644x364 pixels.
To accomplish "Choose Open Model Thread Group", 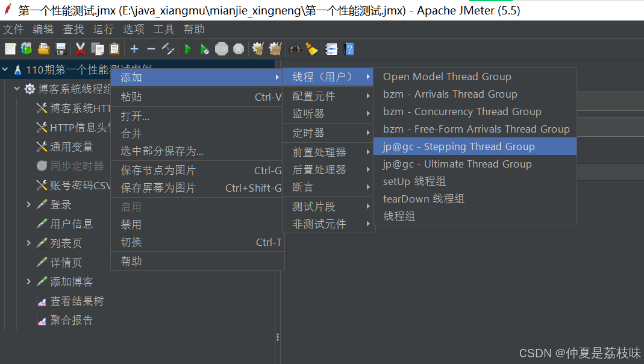I will tap(475, 77).
